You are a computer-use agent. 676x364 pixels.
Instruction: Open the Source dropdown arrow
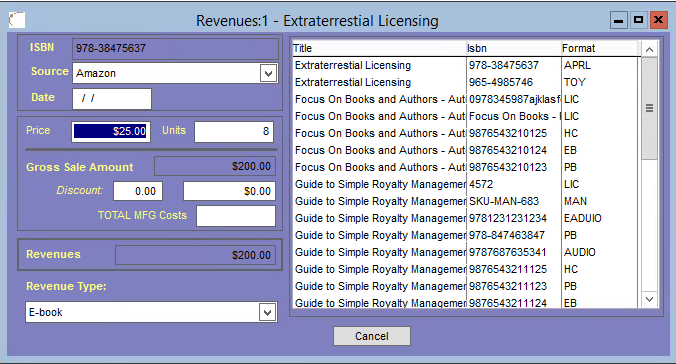point(268,73)
